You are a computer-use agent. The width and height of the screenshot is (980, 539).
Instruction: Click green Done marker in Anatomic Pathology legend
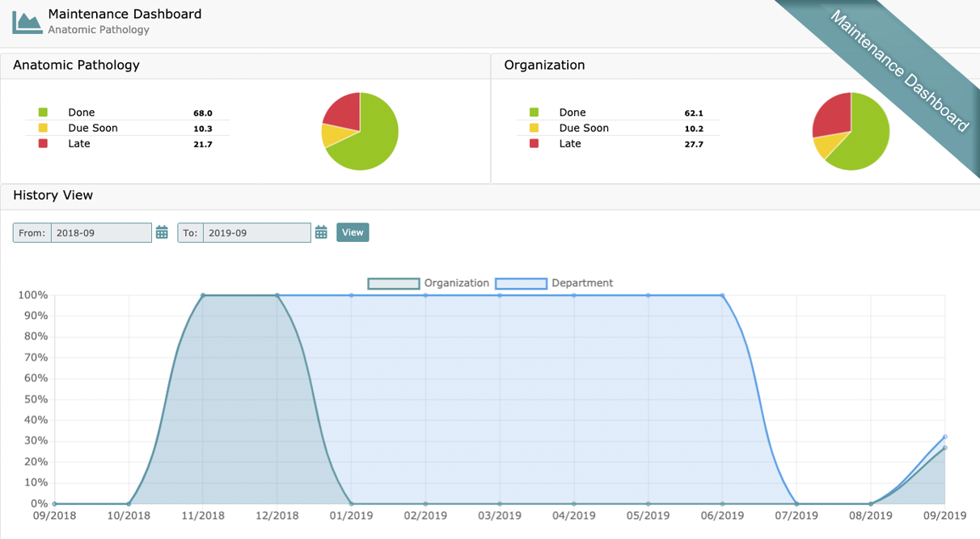coord(43,112)
